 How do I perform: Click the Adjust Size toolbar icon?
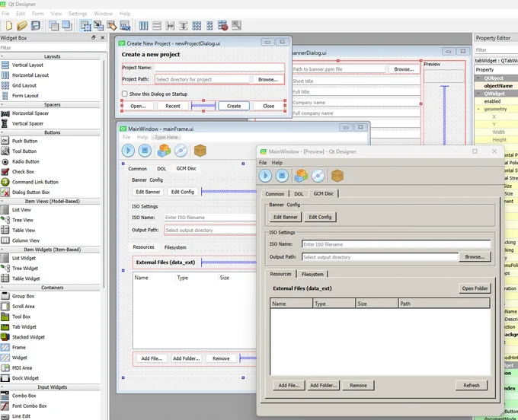pos(236,25)
